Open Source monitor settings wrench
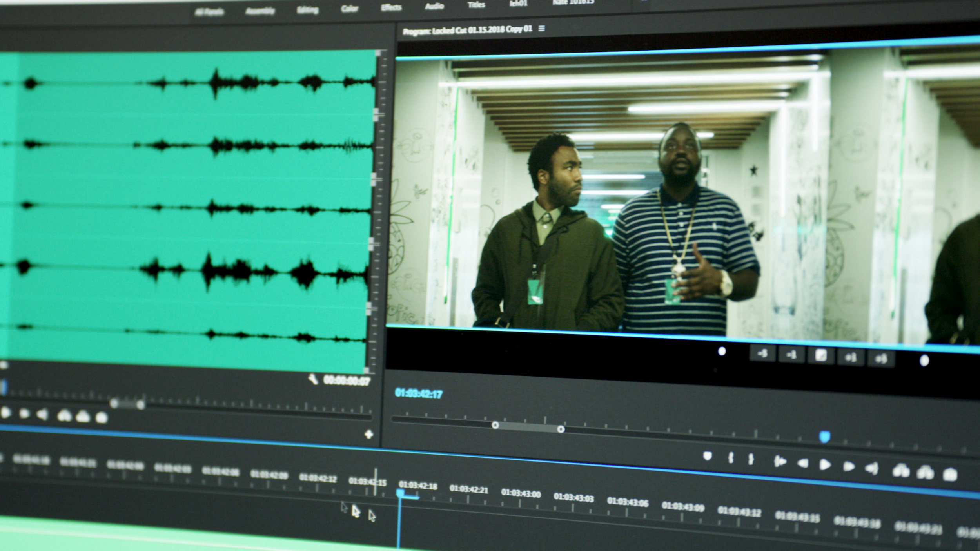980x551 pixels. (x=313, y=379)
